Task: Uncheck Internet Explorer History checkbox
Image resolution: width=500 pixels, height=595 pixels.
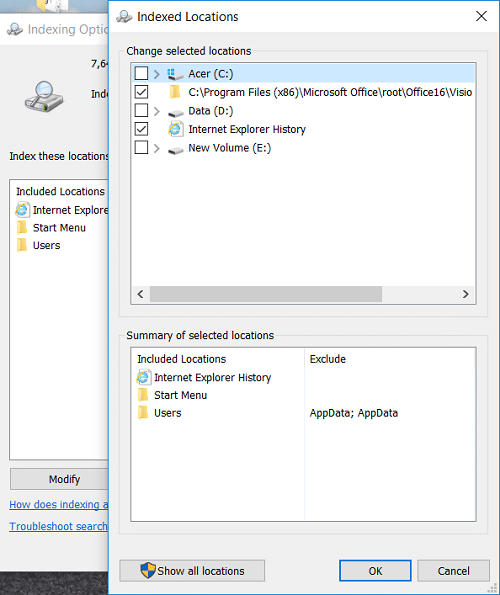Action: [x=141, y=129]
